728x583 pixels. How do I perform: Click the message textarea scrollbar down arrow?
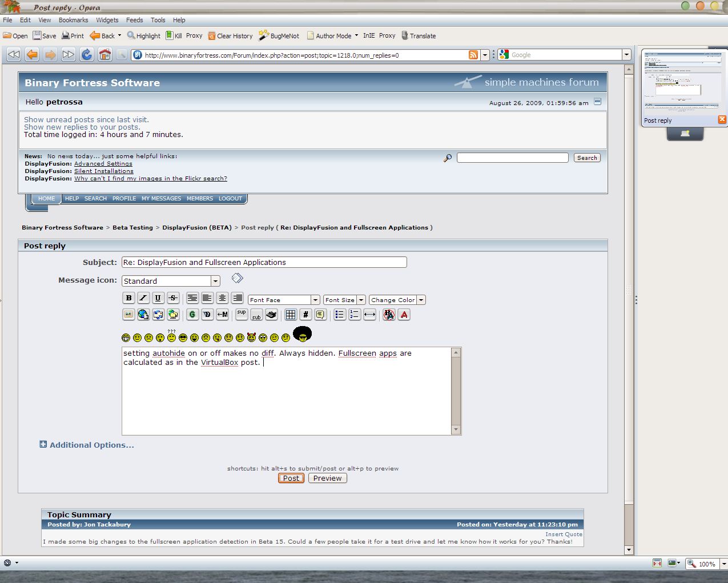click(456, 429)
